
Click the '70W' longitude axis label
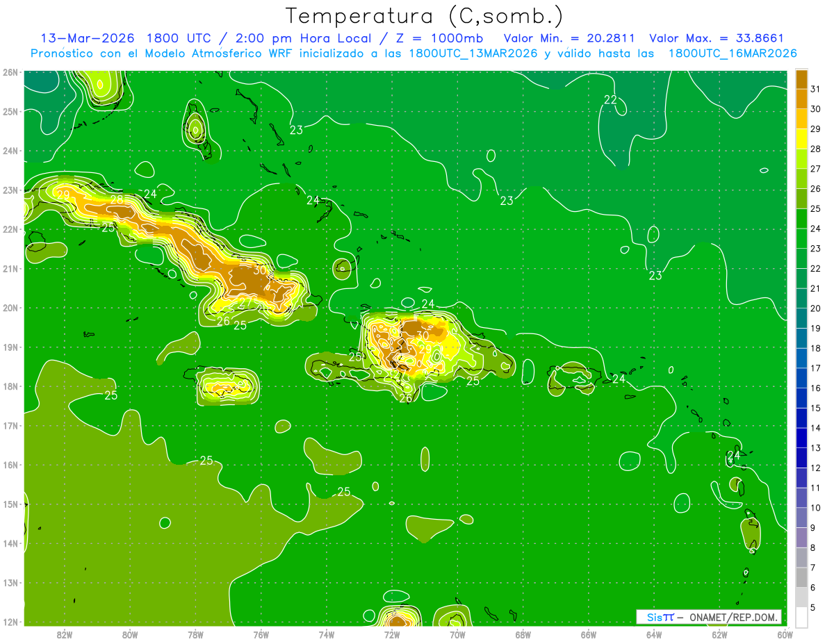[457, 634]
